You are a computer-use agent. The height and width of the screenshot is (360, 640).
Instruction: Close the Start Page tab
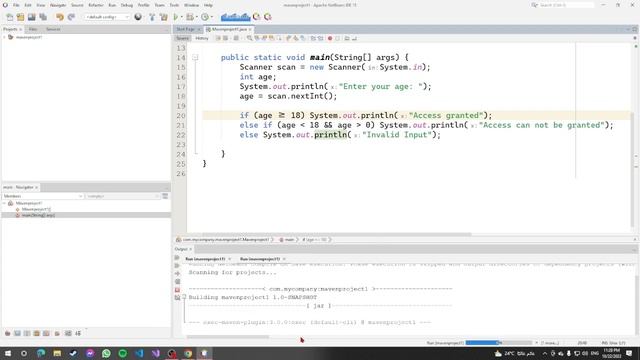pos(199,29)
